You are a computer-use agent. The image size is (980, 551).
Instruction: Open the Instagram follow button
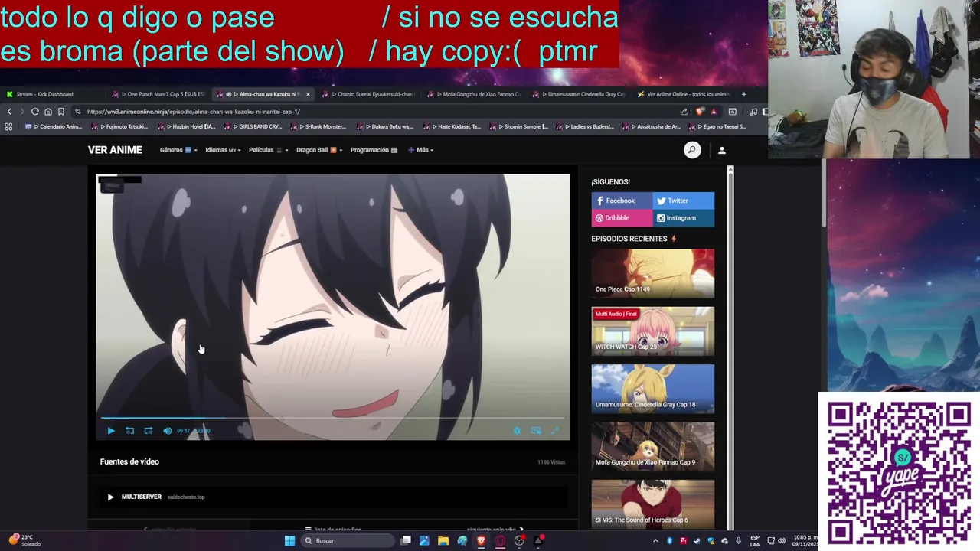point(684,218)
